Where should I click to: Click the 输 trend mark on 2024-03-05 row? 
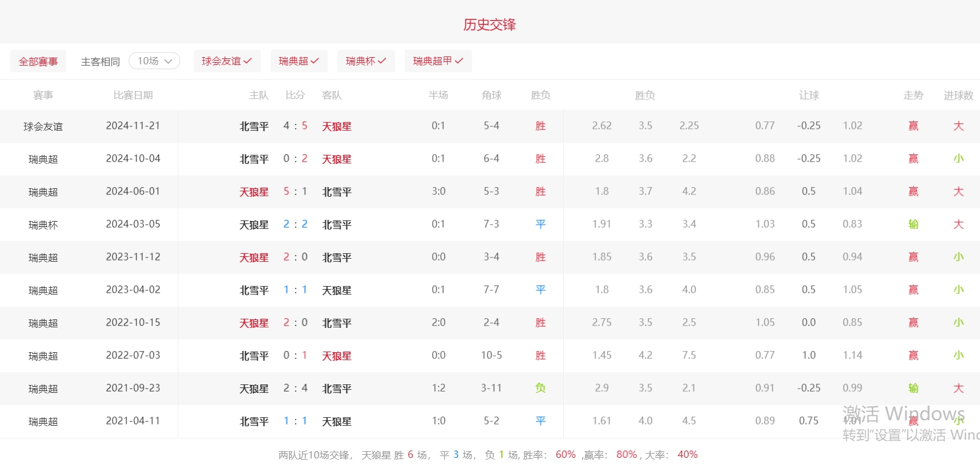tap(913, 224)
